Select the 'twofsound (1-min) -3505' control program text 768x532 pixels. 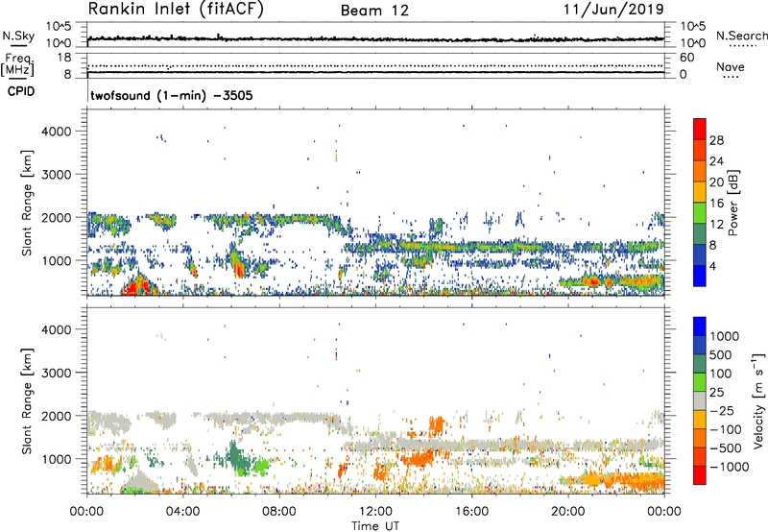tap(172, 95)
